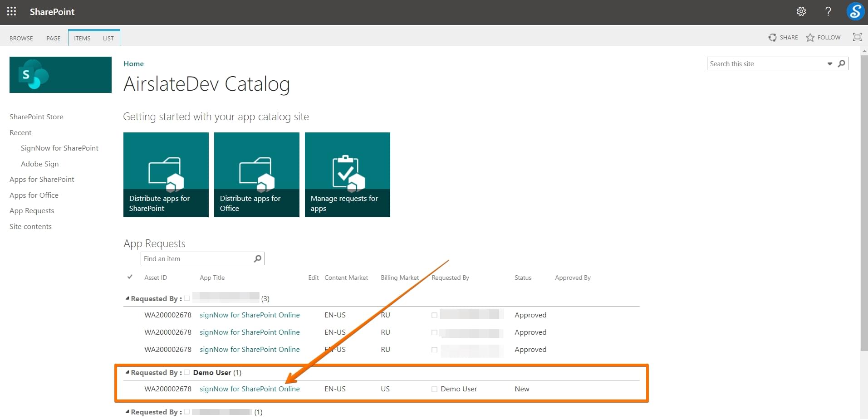Open Apps for SharePoint navigation link

click(42, 180)
